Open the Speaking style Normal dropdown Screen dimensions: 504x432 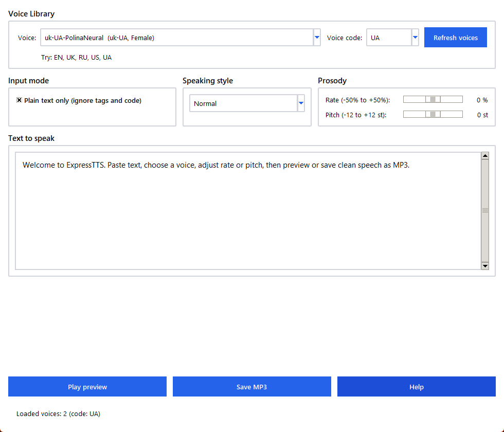(301, 103)
